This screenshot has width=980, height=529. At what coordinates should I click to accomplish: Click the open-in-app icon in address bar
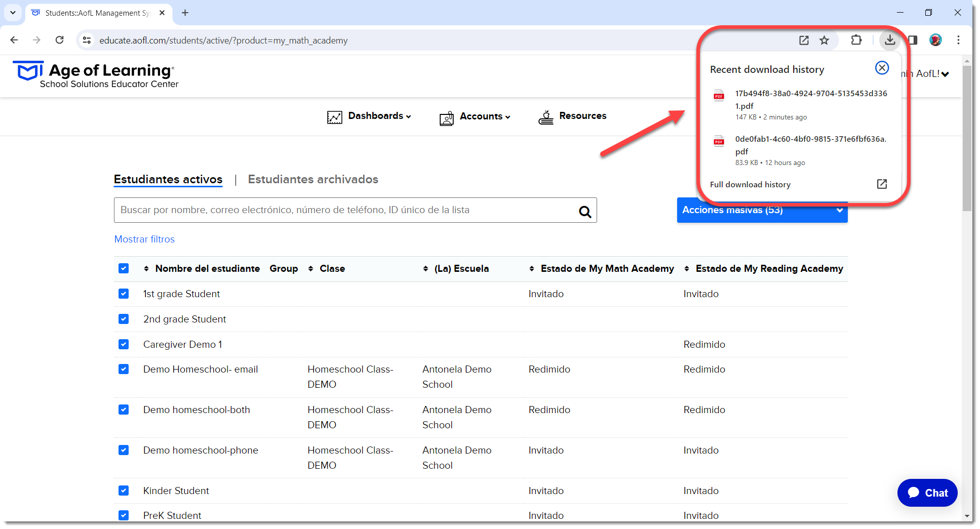tap(804, 40)
